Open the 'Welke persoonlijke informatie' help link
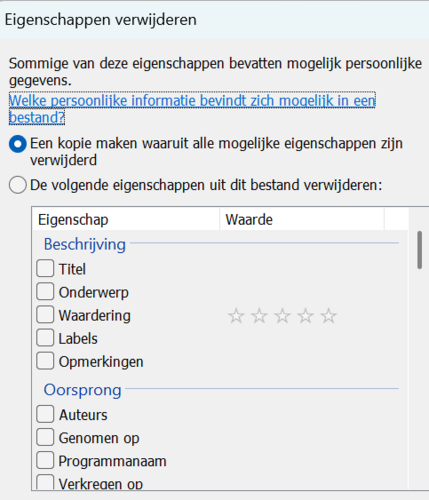The width and height of the screenshot is (429, 500). pyautogui.click(x=192, y=109)
